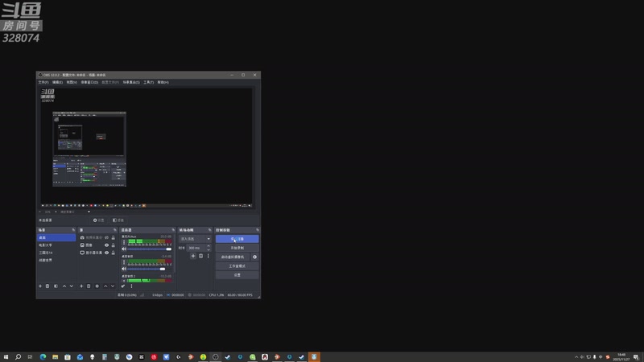Enable Studio Mode
The image size is (644, 362).
coord(237,266)
